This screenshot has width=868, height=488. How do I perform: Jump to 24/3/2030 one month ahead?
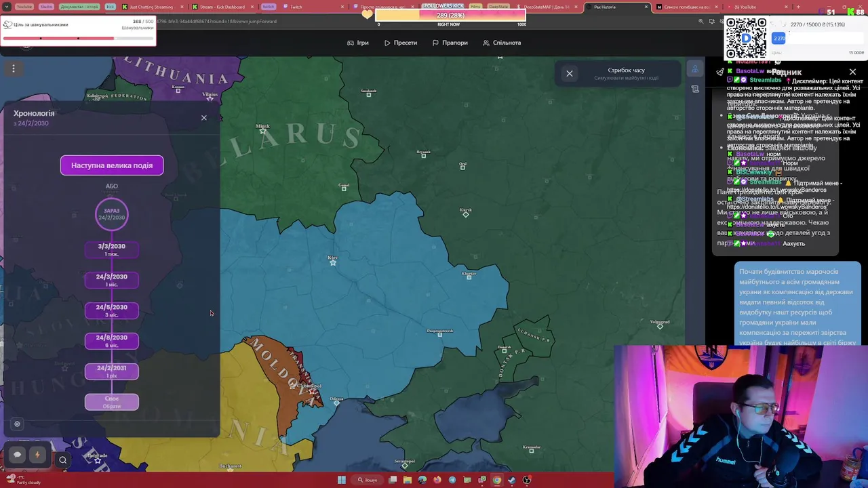tap(112, 280)
